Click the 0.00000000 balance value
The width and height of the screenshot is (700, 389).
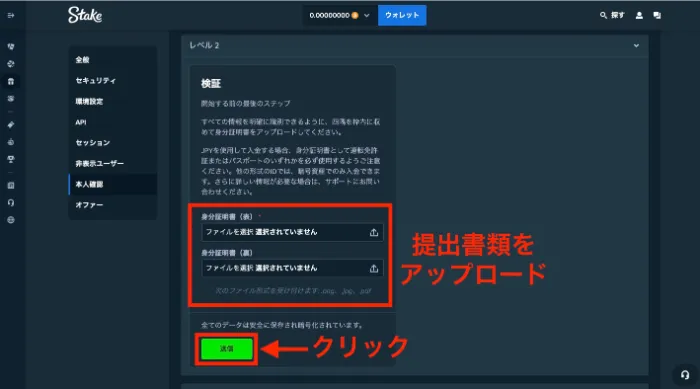[329, 15]
